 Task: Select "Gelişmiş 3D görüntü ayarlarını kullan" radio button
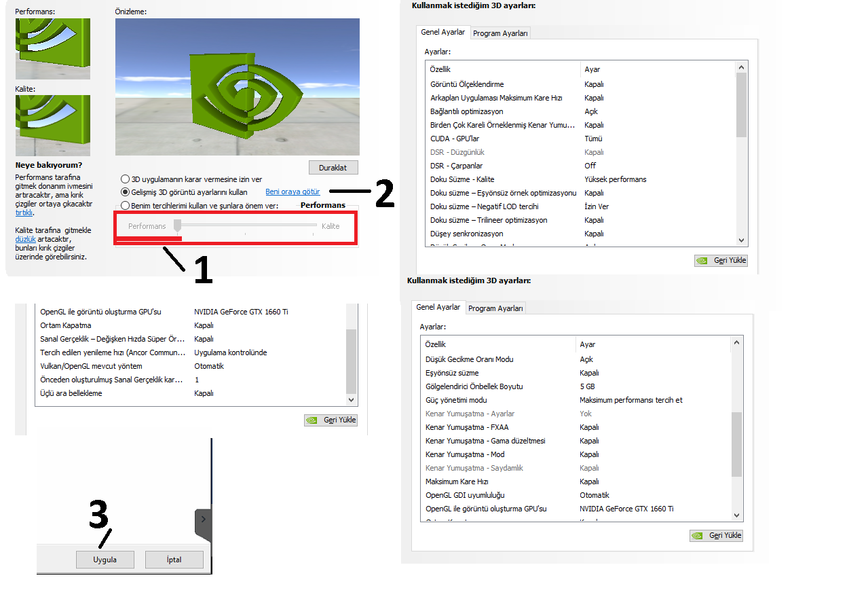coord(125,192)
